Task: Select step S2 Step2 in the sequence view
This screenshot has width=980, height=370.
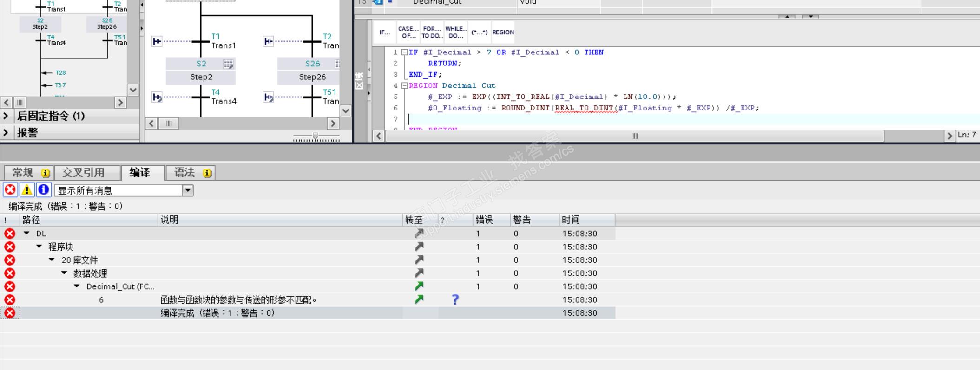Action: point(201,71)
